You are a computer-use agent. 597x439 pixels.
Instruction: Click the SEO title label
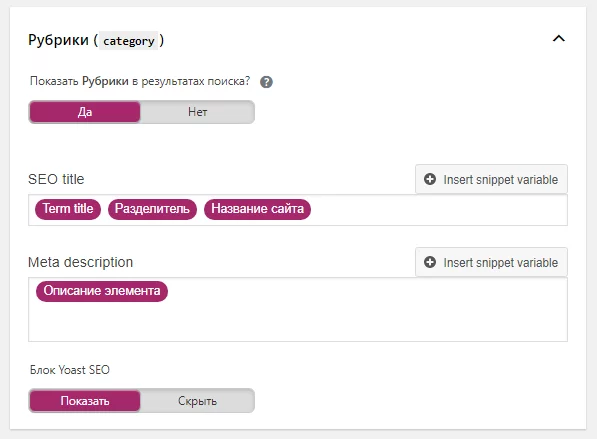pos(56,179)
